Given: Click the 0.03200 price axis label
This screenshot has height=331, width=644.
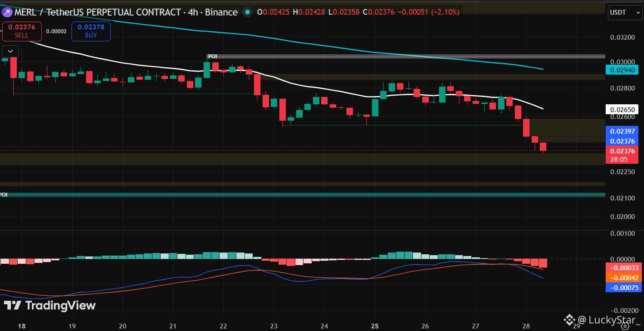Looking at the screenshot, I should [622, 37].
